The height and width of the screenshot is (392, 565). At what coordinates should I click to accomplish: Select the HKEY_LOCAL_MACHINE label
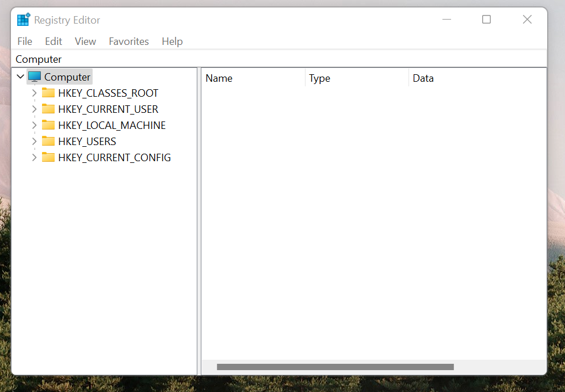(x=112, y=125)
